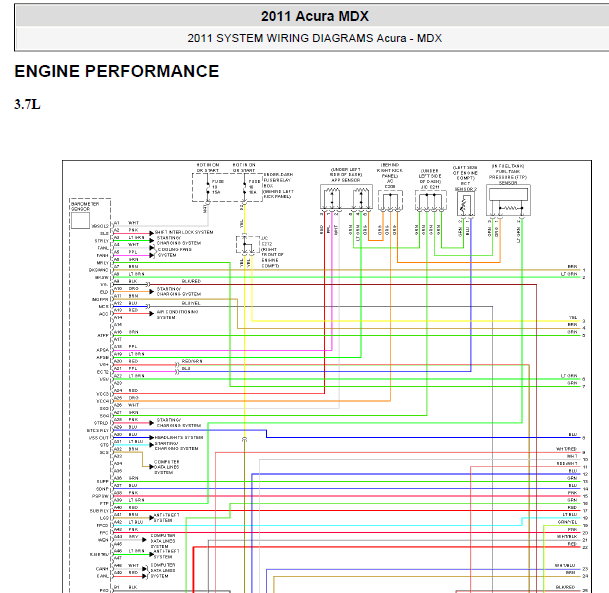Image resolution: width=609 pixels, height=593 pixels.
Task: Click 'COMPUTER DATA LINES SYSTEM' near pin A33
Action: coord(167,467)
